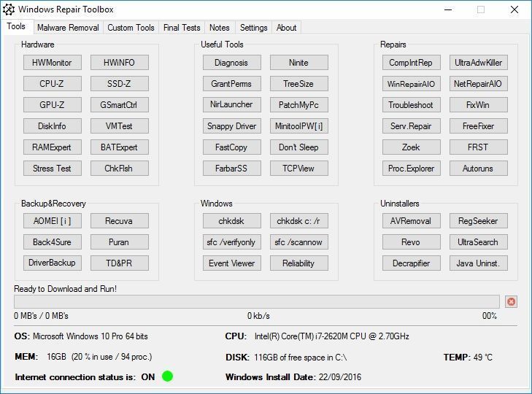Launch TD&PR recovery tool
Viewport: 532px width, 394px height.
120,263
